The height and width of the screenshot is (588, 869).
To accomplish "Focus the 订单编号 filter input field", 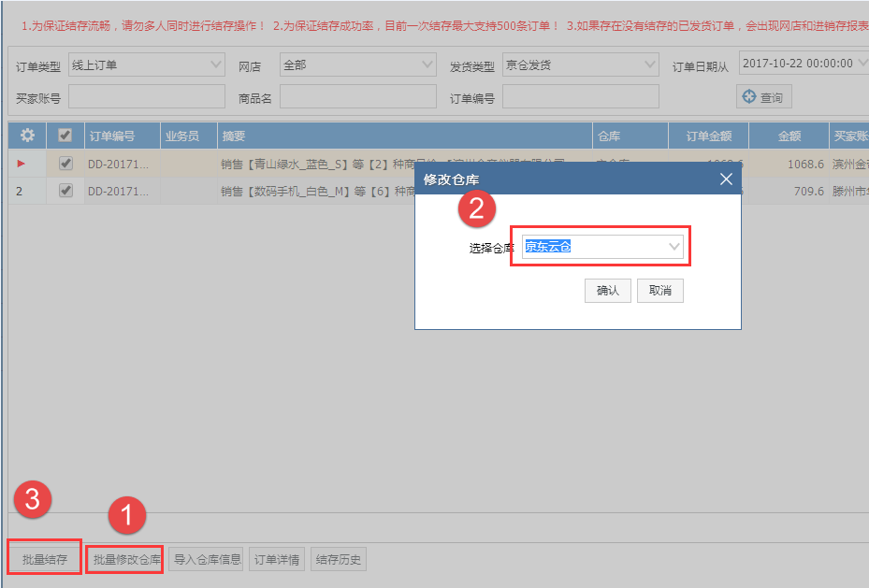I will (580, 97).
